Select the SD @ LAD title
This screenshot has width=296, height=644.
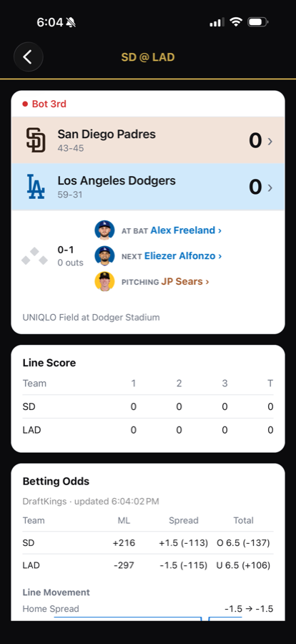pyautogui.click(x=148, y=57)
